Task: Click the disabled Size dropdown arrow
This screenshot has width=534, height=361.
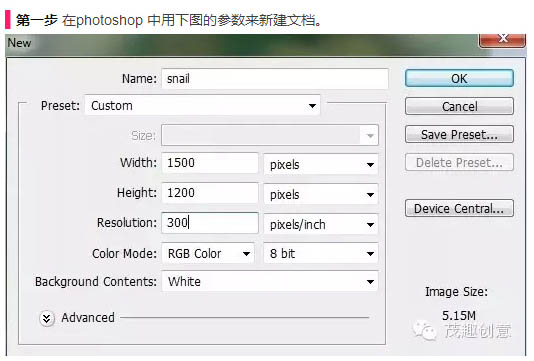Action: pyautogui.click(x=370, y=136)
